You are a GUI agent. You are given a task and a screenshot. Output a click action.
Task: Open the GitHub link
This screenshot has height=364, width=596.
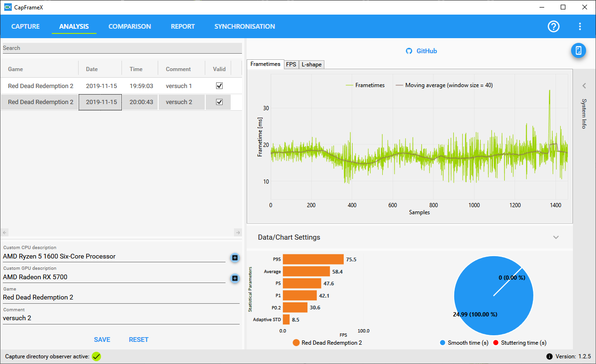pyautogui.click(x=427, y=51)
